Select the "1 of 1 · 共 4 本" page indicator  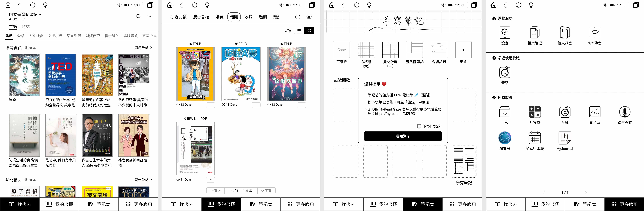click(241, 191)
